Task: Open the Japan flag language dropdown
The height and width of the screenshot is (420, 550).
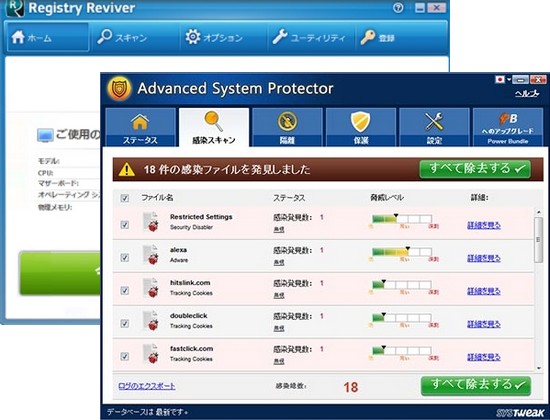Action: click(503, 80)
